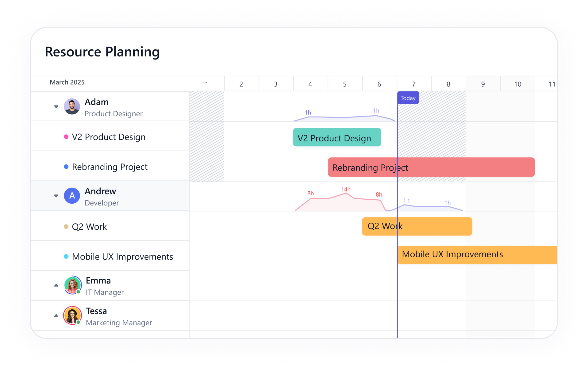Click the blue dot beside Rebranding Project

tap(66, 166)
